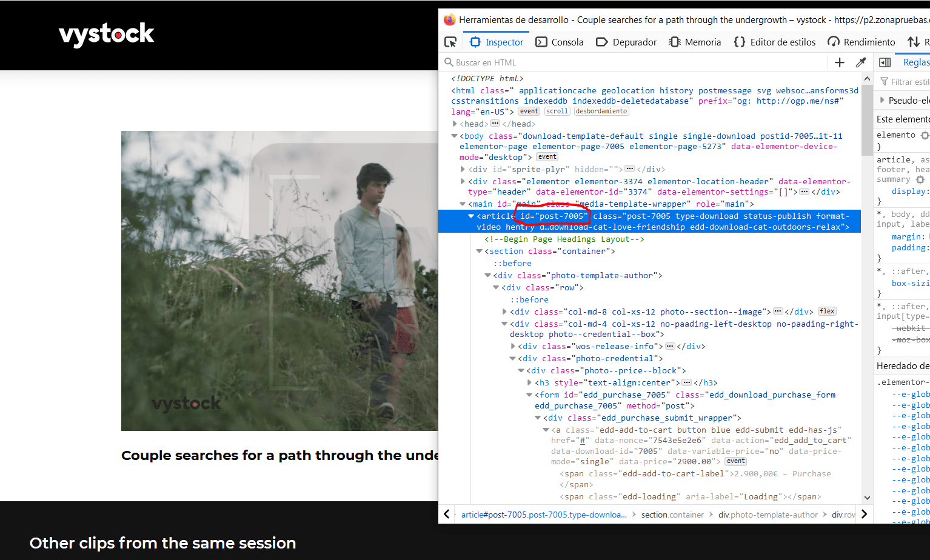This screenshot has height=560, width=930.
Task: Select the edd-loading span node
Action: (x=691, y=496)
